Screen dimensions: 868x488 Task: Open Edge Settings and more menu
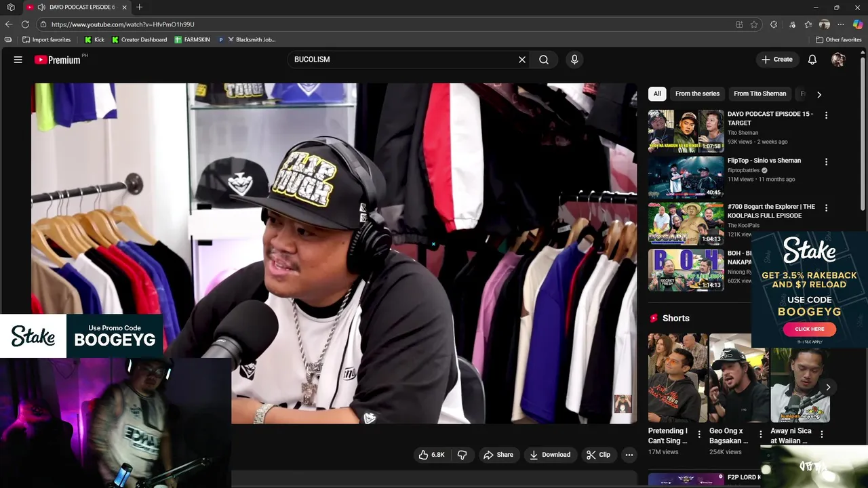pos(841,24)
